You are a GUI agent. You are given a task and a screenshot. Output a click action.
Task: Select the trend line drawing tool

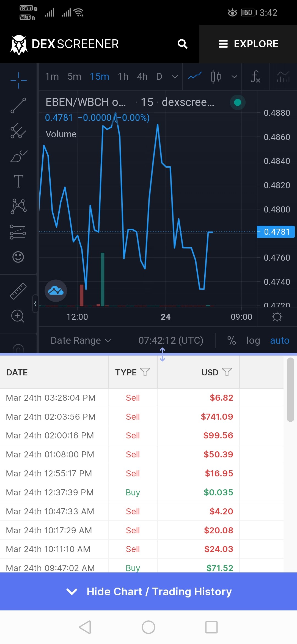pos(18,105)
